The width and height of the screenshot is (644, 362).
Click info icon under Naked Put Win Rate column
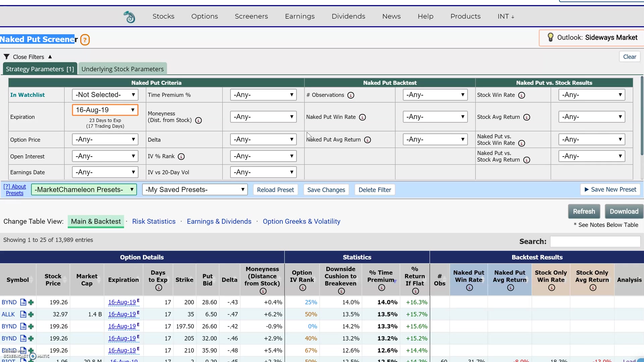(x=469, y=288)
